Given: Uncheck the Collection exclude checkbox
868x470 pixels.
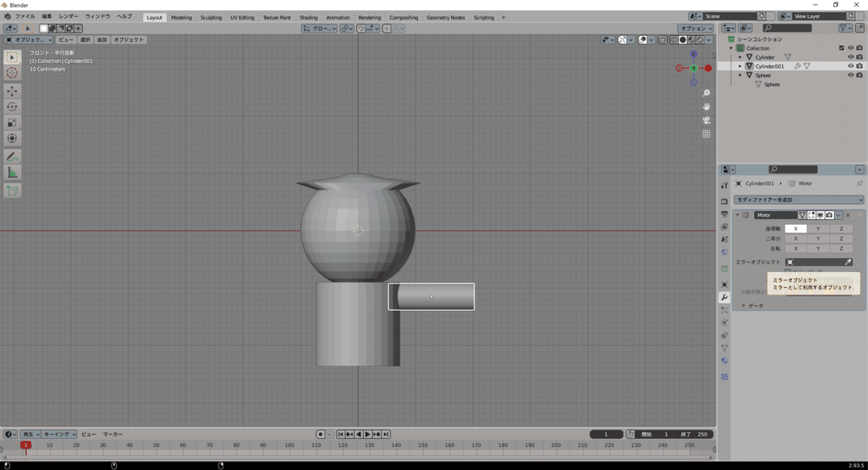Looking at the screenshot, I should [x=841, y=48].
